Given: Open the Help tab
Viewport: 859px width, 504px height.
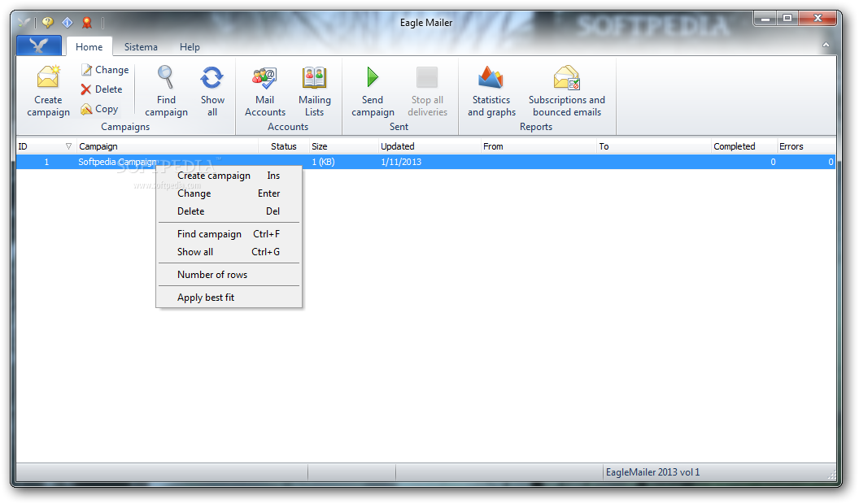Looking at the screenshot, I should 190,47.
